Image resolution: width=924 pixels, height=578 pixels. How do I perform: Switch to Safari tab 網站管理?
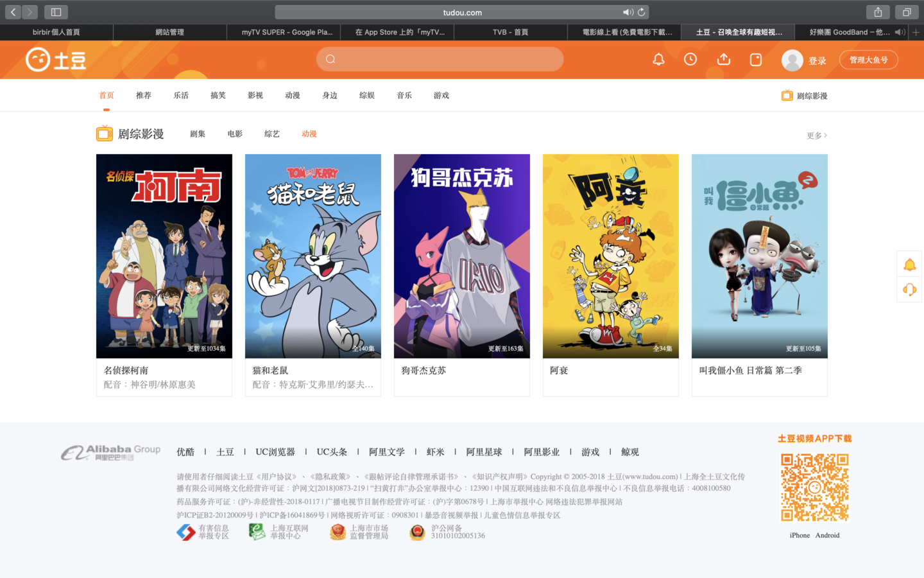point(170,32)
